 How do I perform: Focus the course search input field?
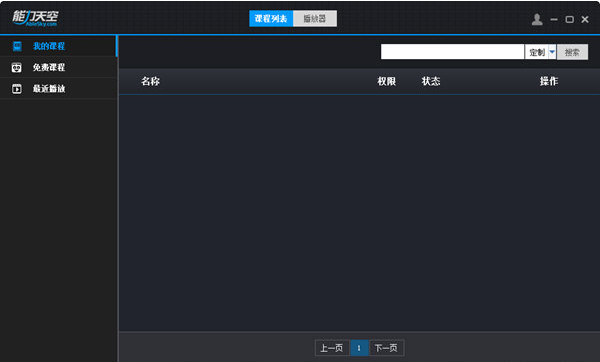click(452, 52)
